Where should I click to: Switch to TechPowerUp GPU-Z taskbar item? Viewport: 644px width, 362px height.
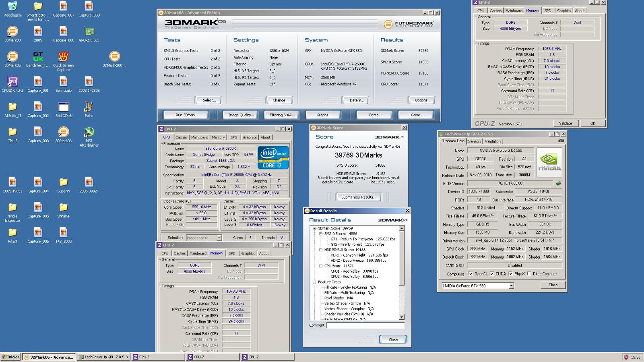click(x=103, y=357)
